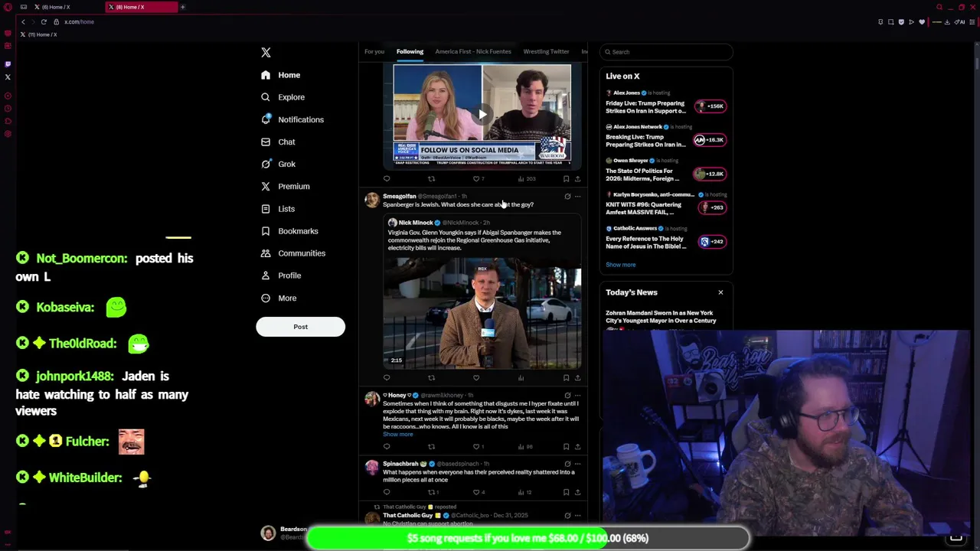Open Communities in the sidebar
The width and height of the screenshot is (980, 551).
(x=292, y=253)
